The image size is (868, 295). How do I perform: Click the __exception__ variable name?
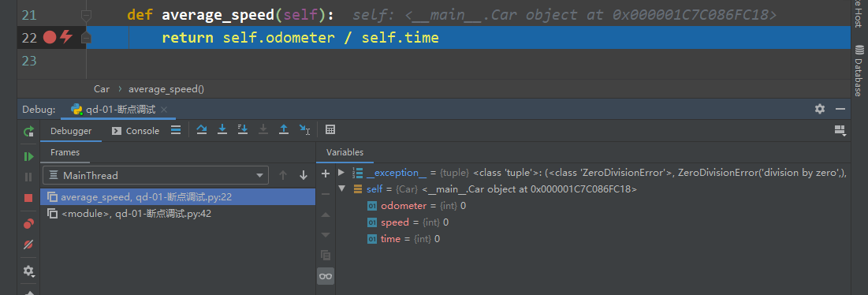click(x=397, y=173)
